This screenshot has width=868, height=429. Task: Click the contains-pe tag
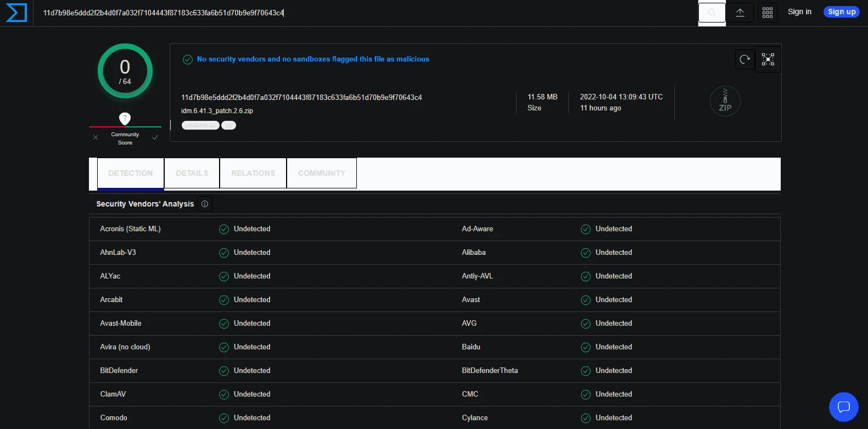tap(200, 125)
